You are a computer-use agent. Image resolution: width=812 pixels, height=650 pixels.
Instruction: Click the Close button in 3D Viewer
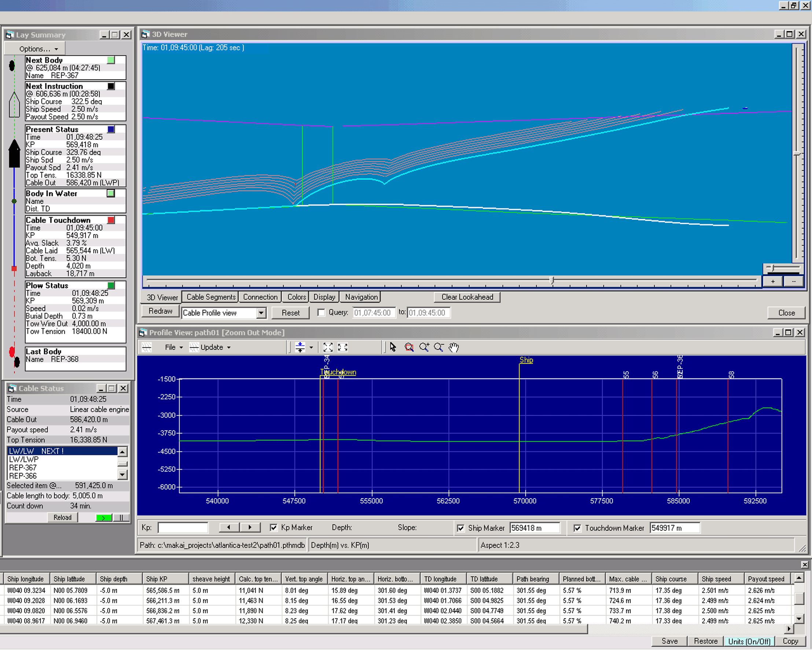click(x=786, y=313)
